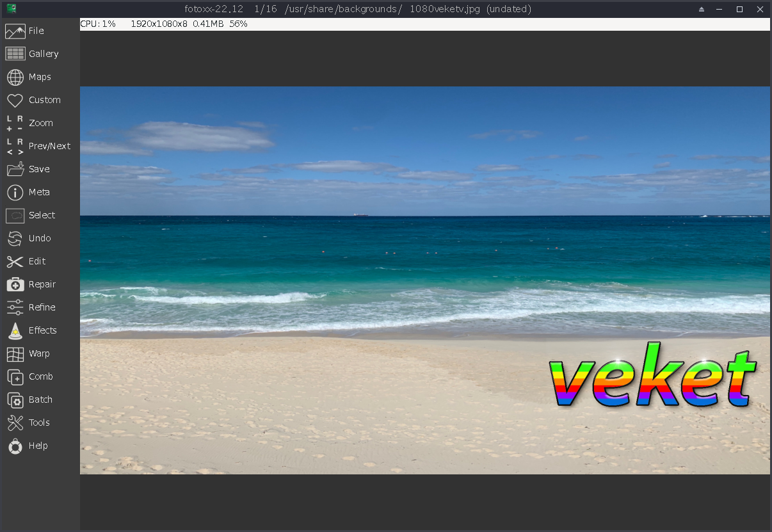Click the "0.41MB" file size text
This screenshot has width=772, height=532.
[208, 24]
